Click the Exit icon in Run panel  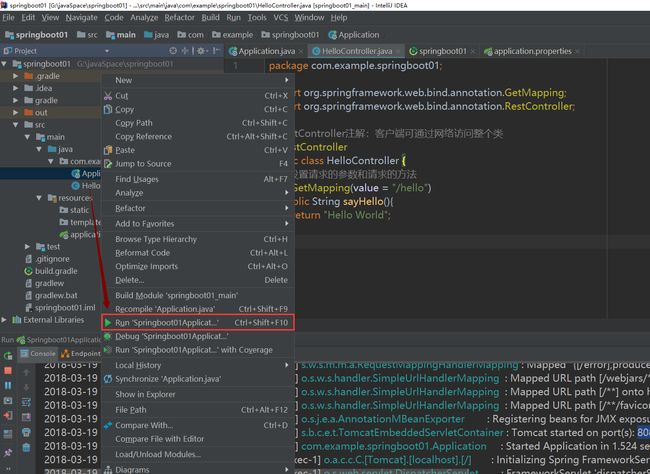8,416
